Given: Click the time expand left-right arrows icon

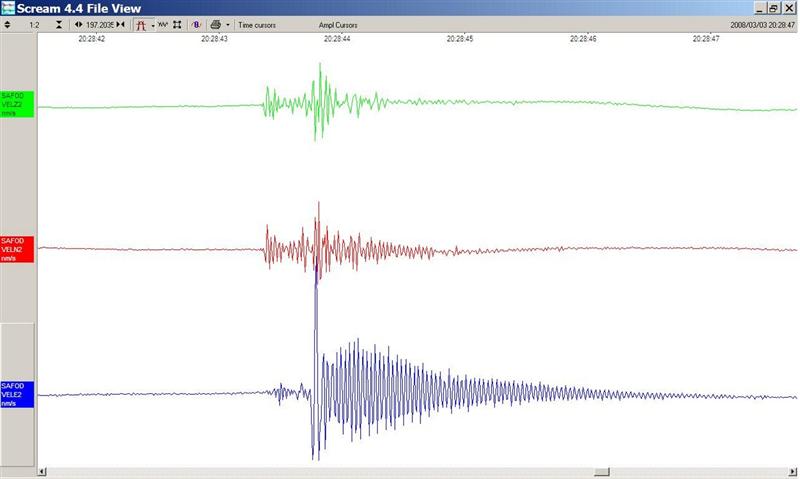Looking at the screenshot, I should click(79, 24).
